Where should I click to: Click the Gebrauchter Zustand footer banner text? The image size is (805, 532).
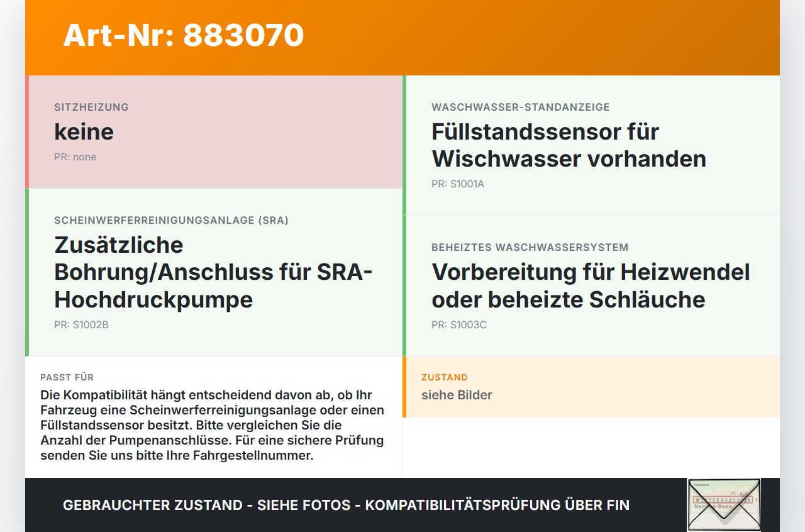click(x=346, y=505)
